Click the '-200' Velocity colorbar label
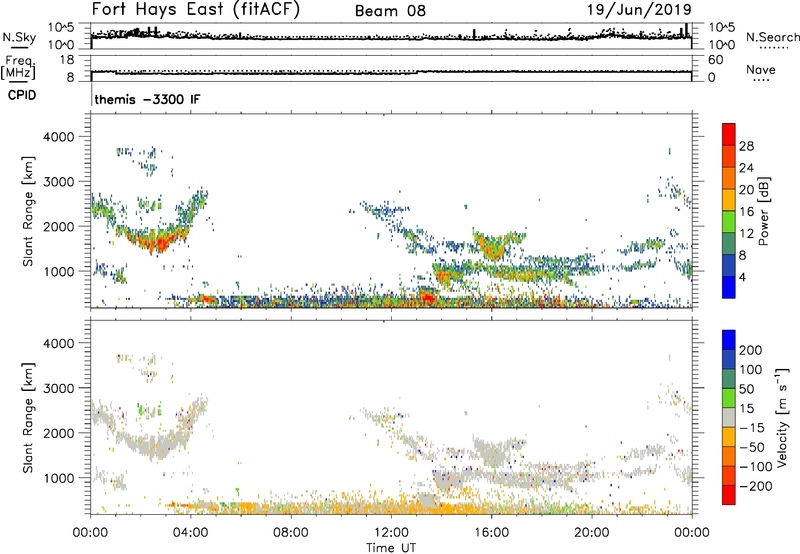 pos(756,486)
